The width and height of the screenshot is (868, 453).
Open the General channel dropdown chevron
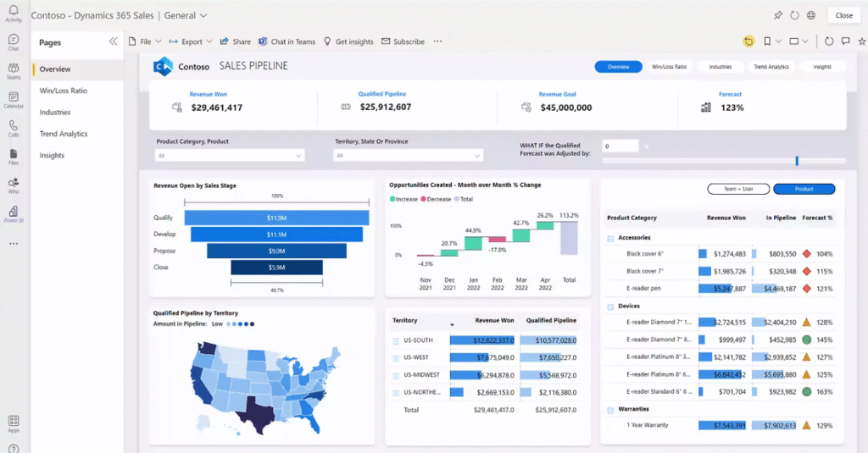[x=203, y=15]
